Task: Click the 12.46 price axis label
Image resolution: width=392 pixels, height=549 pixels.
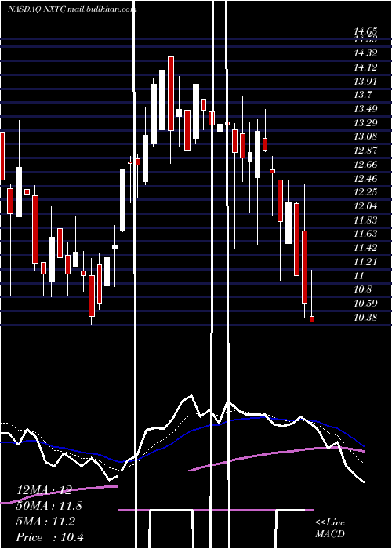Action: coord(365,179)
